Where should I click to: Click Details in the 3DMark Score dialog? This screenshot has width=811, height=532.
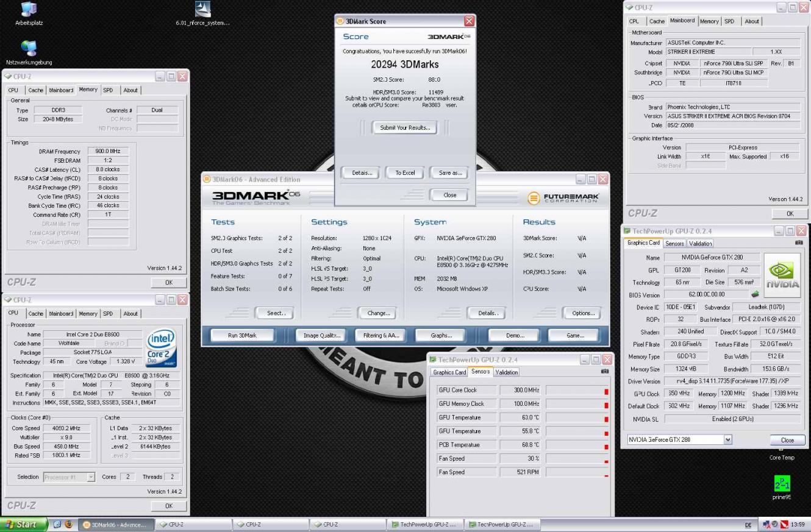(x=362, y=172)
